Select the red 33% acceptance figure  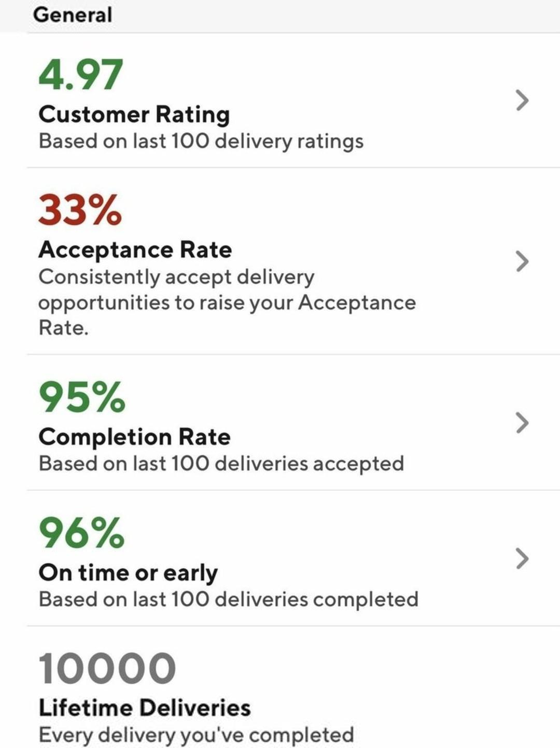click(80, 210)
